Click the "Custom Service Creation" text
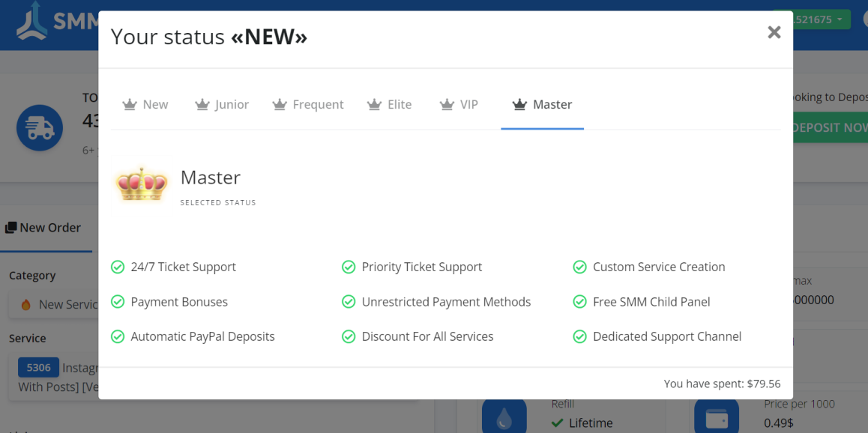This screenshot has height=433, width=868. [659, 267]
